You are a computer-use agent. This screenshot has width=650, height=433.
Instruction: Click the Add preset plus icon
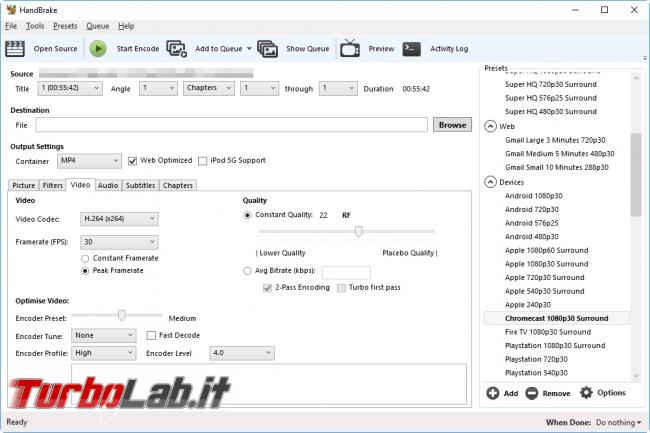point(493,393)
